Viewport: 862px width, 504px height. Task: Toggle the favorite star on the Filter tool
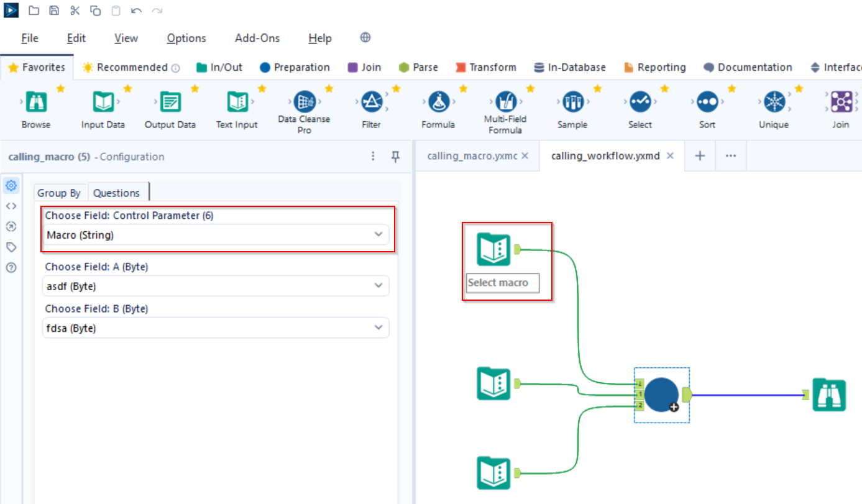397,88
